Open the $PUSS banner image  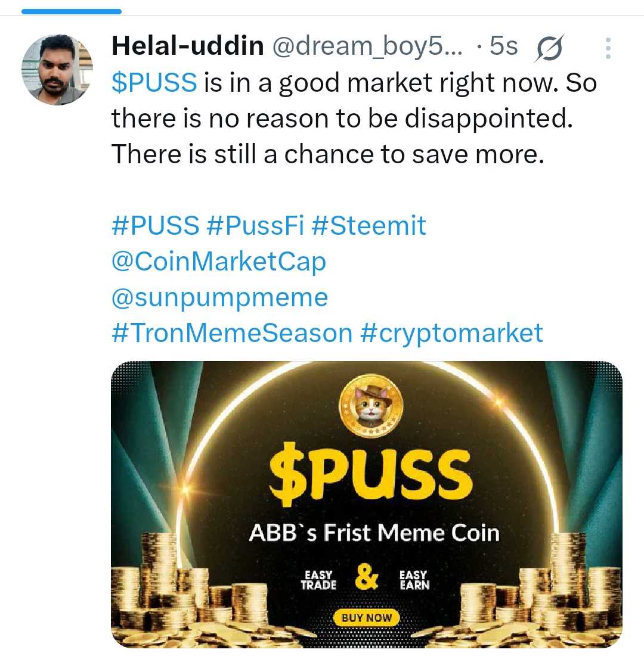(366, 504)
